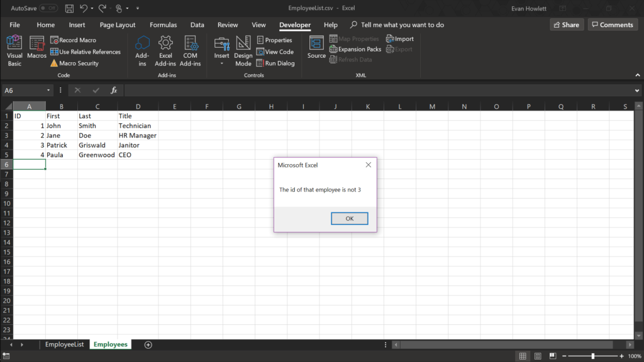The width and height of the screenshot is (644, 362).
Task: Toggle Design Mode in Controls
Action: [x=243, y=51]
